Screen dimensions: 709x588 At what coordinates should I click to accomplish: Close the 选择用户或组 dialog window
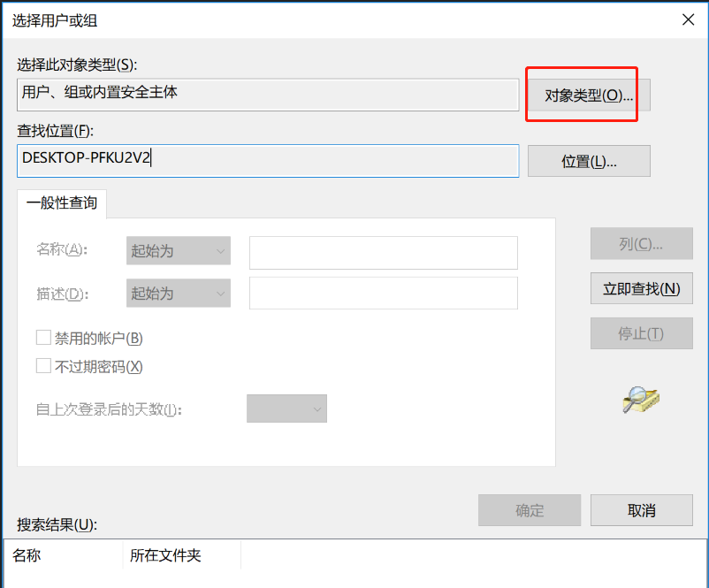(686, 19)
